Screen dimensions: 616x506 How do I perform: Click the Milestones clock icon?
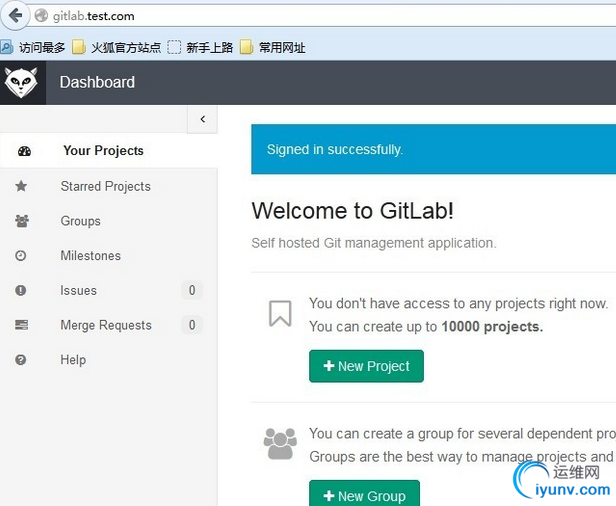20,256
